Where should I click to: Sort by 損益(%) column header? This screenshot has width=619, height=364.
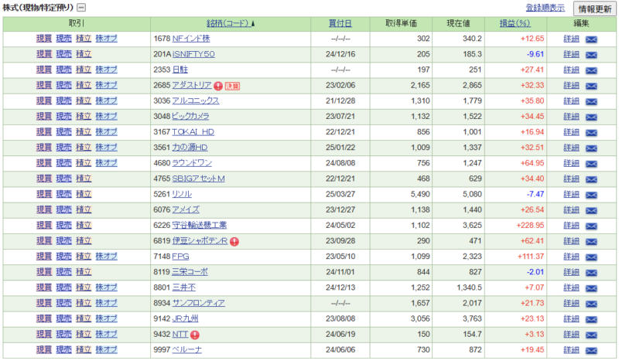pos(515,23)
